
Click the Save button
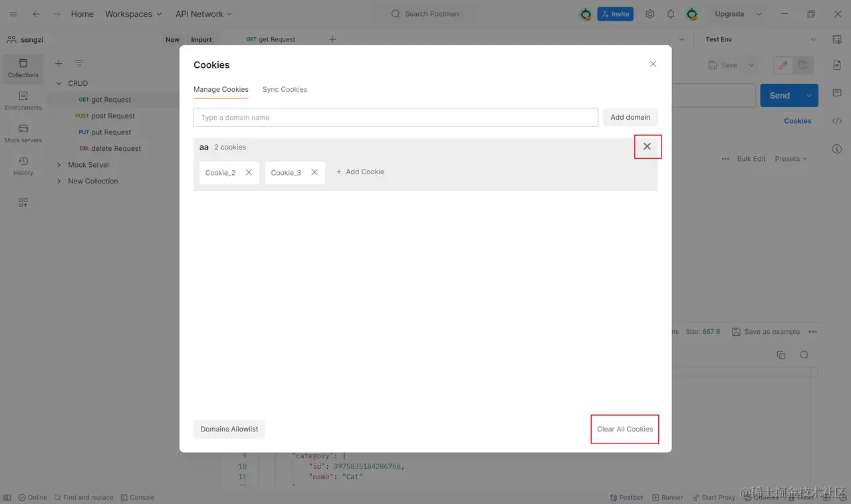click(723, 65)
